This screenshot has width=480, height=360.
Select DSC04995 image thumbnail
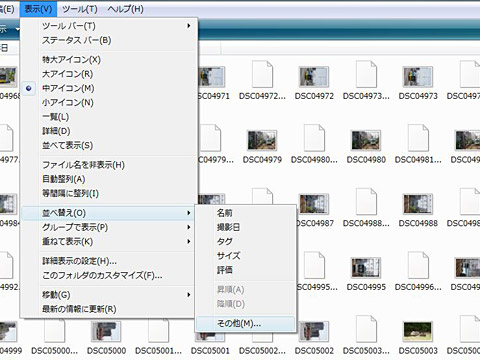[366, 267]
